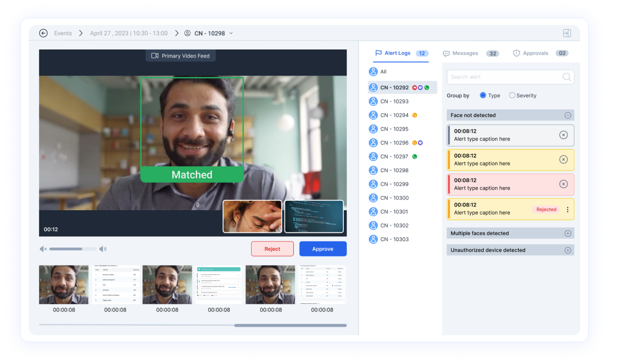The height and width of the screenshot is (364, 619).
Task: Select candidate CN - 10294 in the list
Action: pos(394,115)
